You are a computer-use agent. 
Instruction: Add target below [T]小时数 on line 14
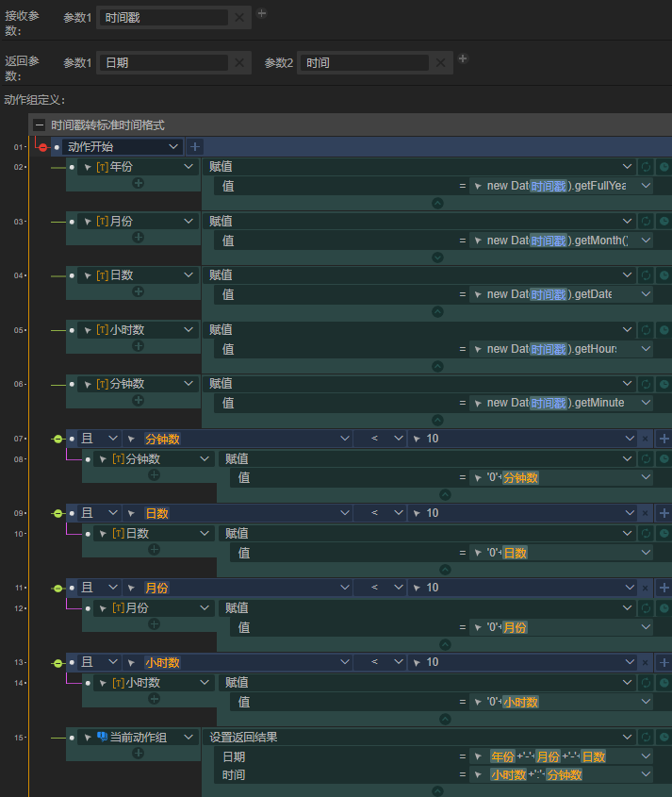point(154,699)
